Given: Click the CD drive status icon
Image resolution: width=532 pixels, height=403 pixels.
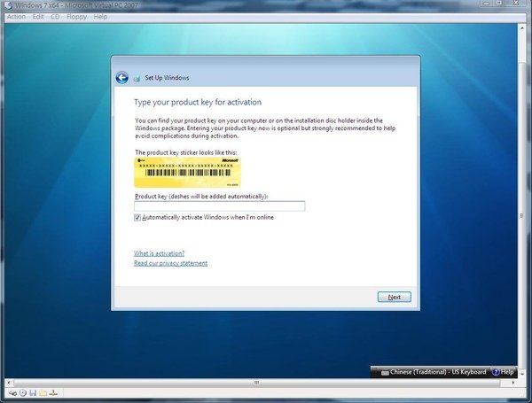Looking at the screenshot, I should tap(23, 393).
